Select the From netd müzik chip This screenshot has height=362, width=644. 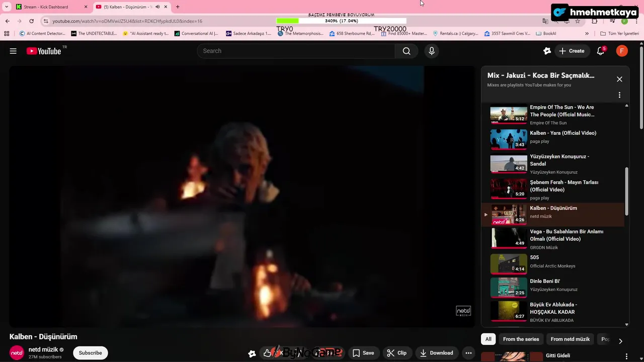pyautogui.click(x=570, y=339)
